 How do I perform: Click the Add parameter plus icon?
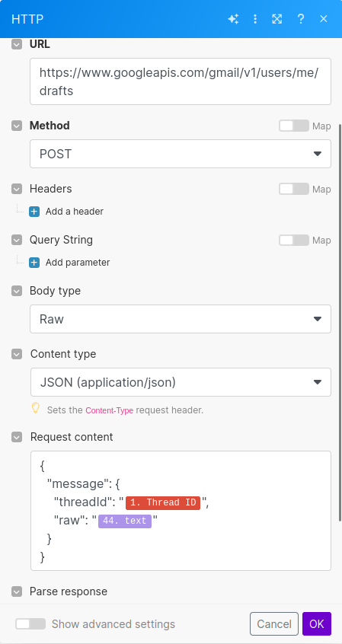34,263
